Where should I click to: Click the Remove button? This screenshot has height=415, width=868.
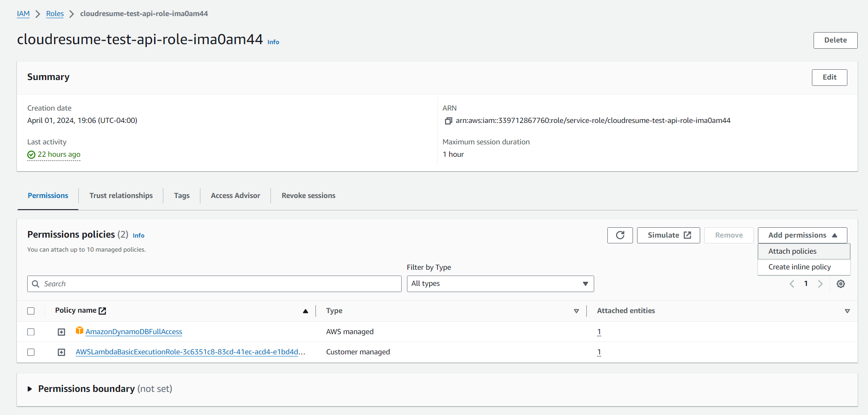[x=729, y=235]
